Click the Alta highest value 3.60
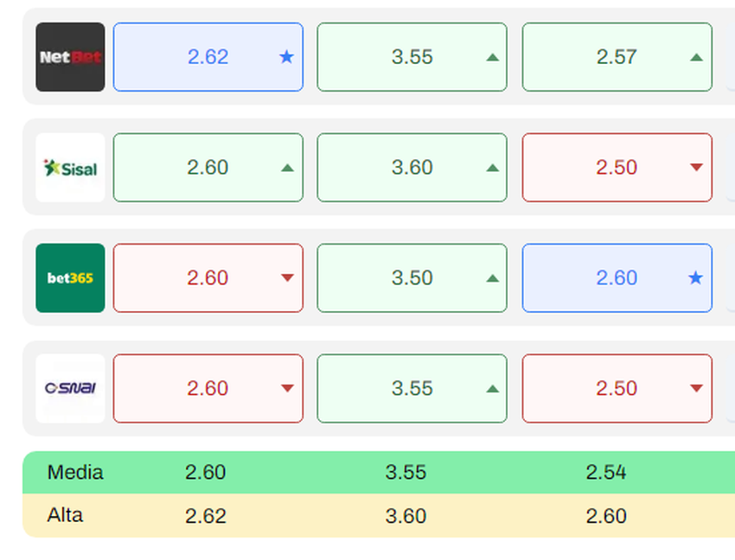 (406, 517)
